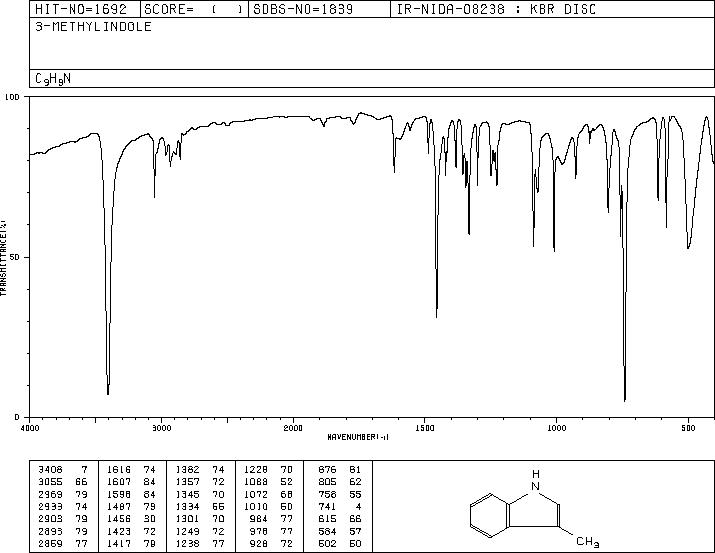Click the 2000 tick label on x-axis
The width and height of the screenshot is (715, 553).
tap(293, 428)
